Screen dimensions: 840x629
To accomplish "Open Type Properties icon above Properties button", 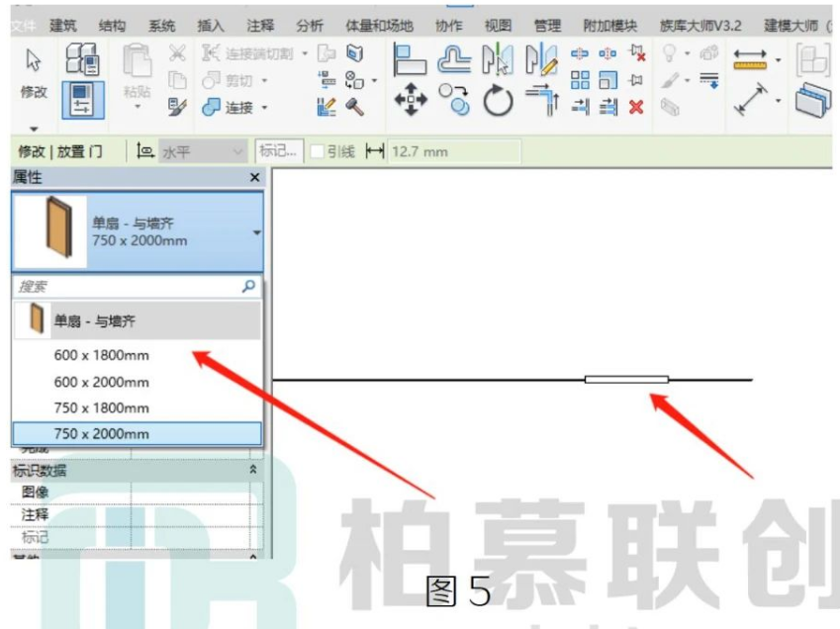I will (x=82, y=59).
